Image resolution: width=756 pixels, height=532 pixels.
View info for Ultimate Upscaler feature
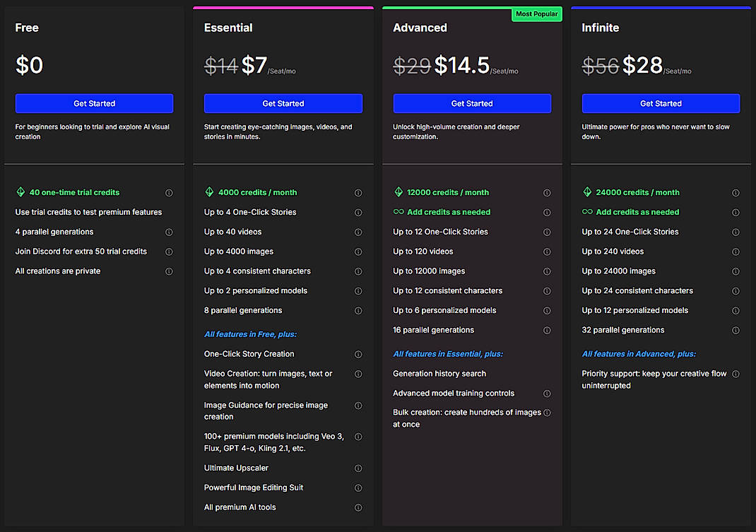(358, 468)
